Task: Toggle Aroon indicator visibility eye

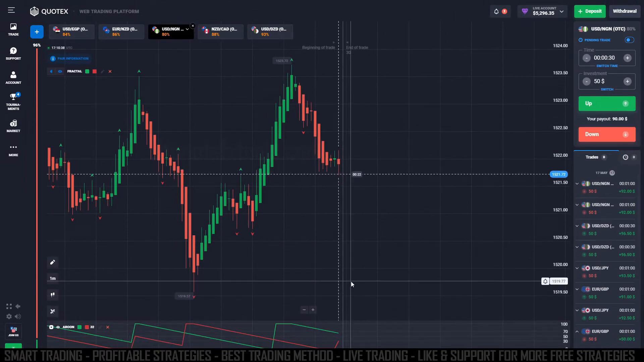Action: click(x=58, y=327)
